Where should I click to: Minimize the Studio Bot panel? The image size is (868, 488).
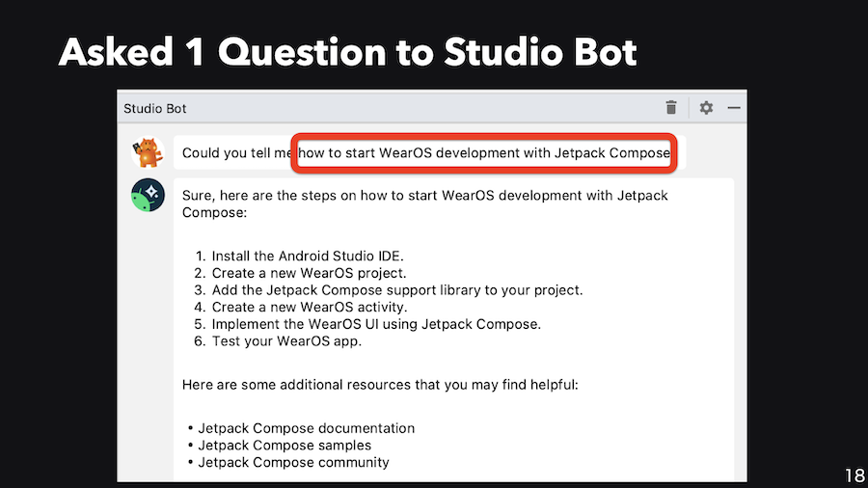coord(734,107)
